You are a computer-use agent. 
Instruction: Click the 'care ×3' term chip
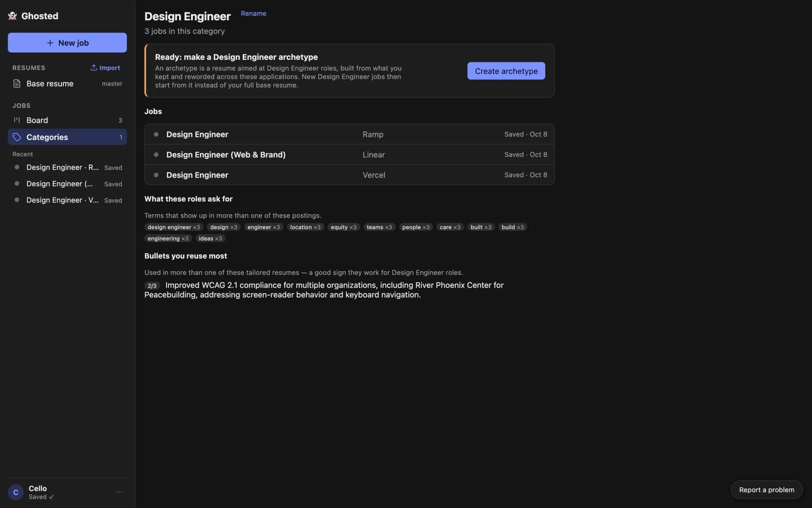coord(450,227)
